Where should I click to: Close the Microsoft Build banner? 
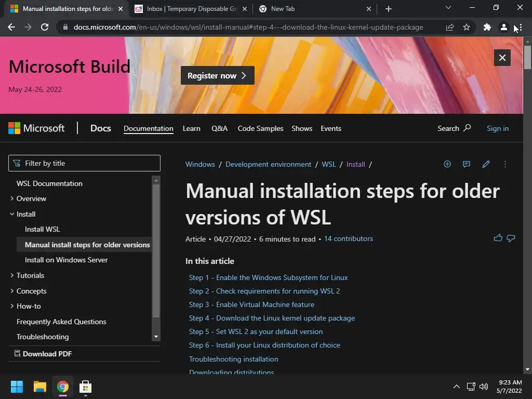click(502, 58)
